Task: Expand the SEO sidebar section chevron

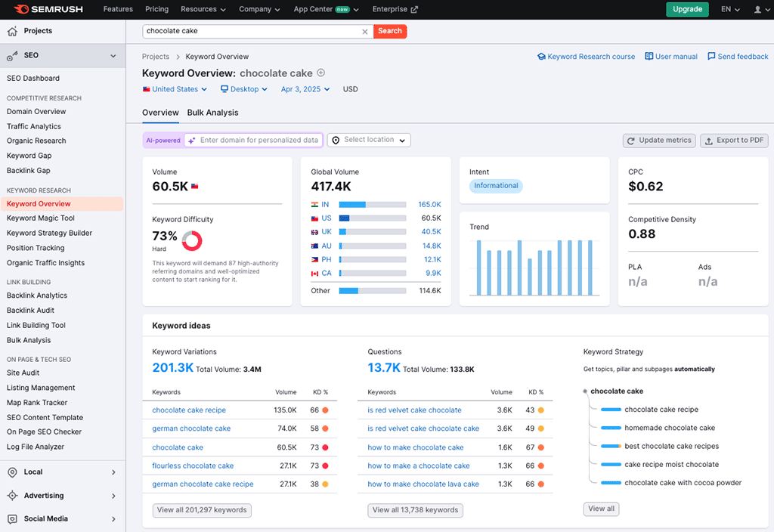Action: (113, 56)
